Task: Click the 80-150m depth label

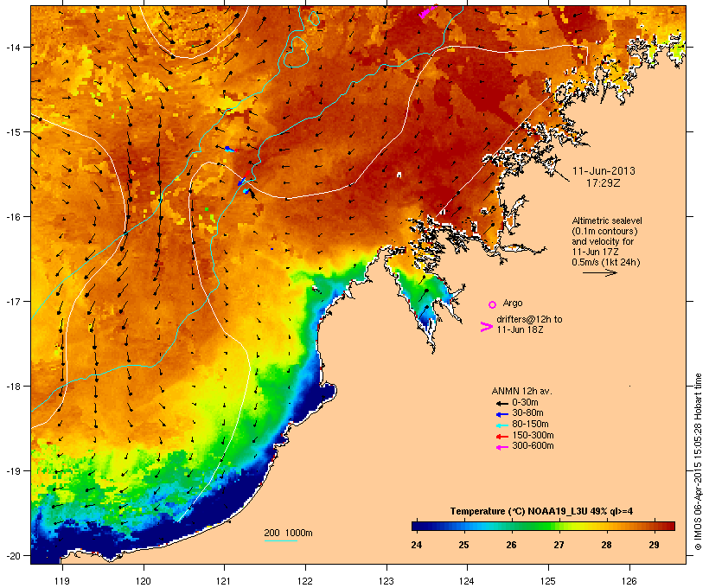Action: click(x=530, y=425)
